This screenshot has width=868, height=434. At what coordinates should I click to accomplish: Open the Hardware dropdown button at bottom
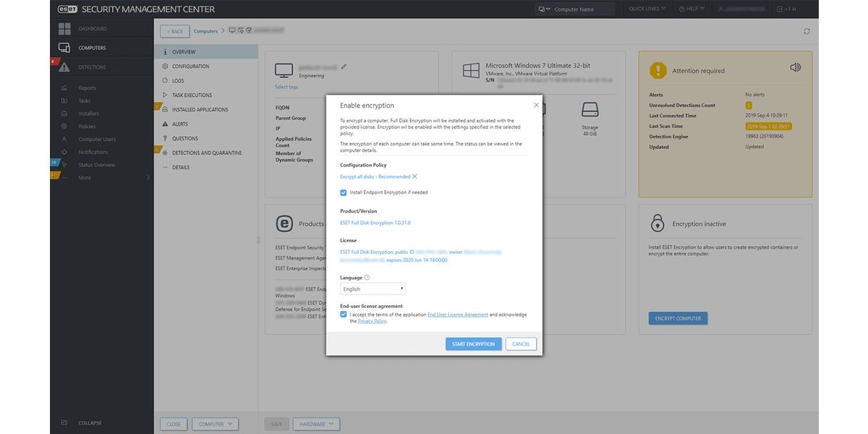pos(316,425)
